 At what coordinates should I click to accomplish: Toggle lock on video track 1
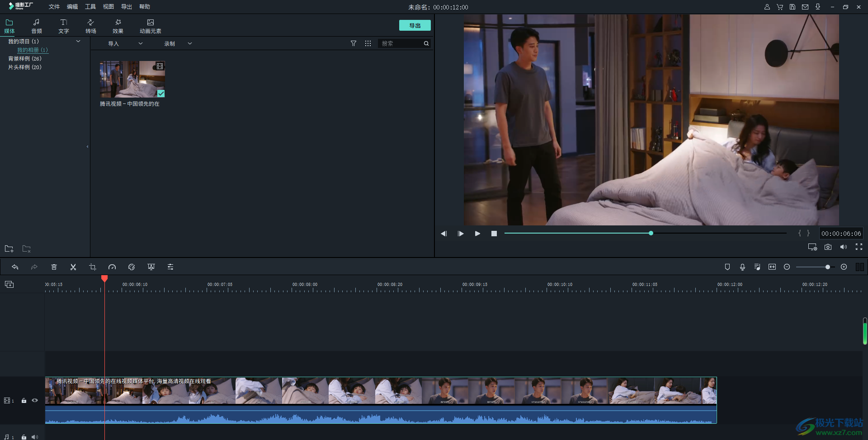(x=24, y=401)
